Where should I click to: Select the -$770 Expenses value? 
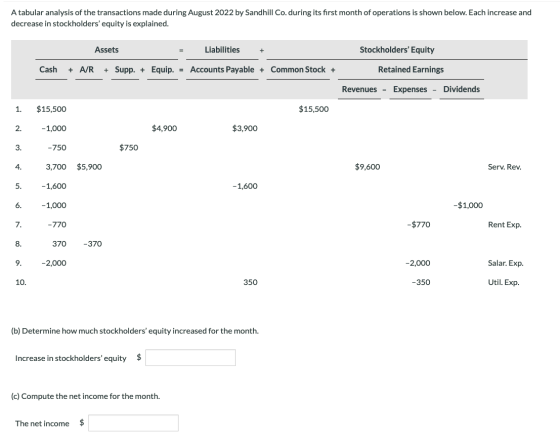pos(419,225)
